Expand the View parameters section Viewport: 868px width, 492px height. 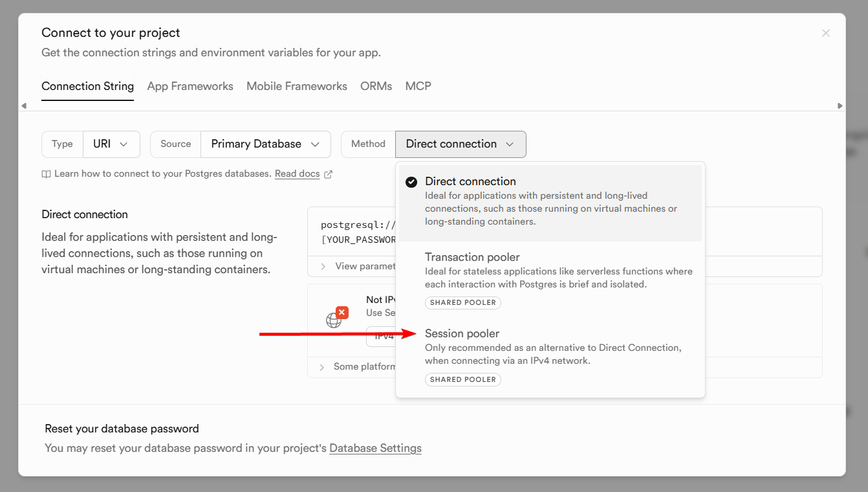pos(359,266)
